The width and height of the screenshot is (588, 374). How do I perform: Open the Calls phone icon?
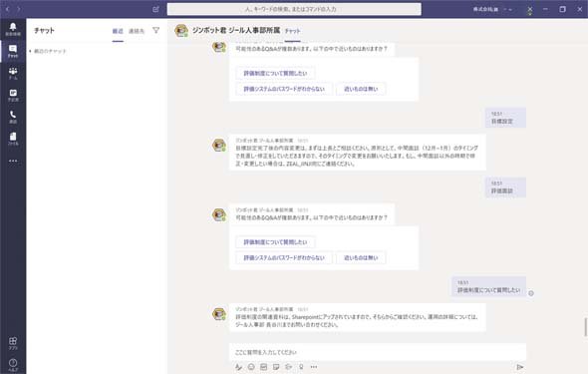point(13,117)
